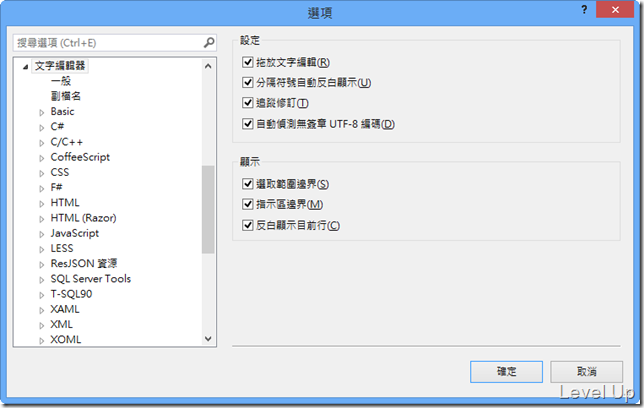The width and height of the screenshot is (644, 408).
Task: Select the CoffeeScript tree item
Action: (80, 157)
